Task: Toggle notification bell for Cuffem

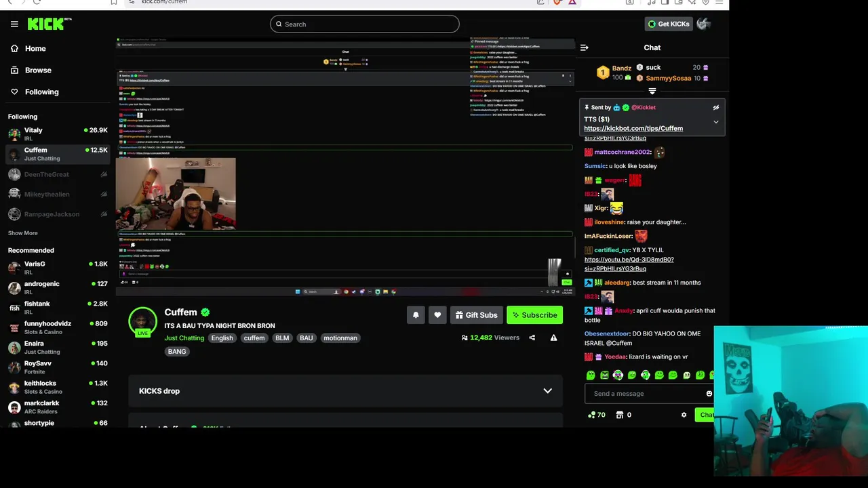Action: (416, 315)
